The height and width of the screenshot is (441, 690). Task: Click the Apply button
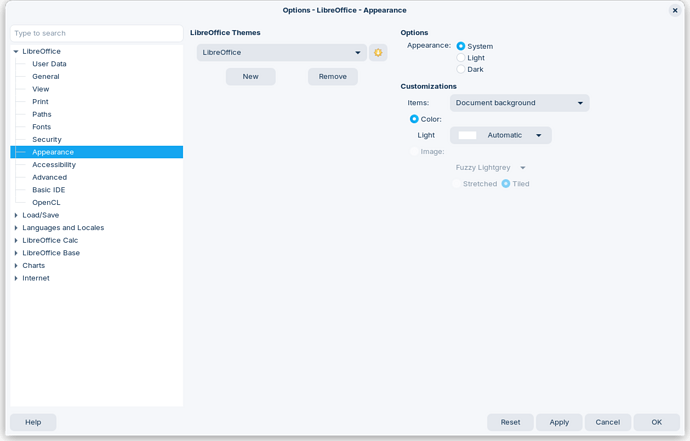tap(559, 422)
